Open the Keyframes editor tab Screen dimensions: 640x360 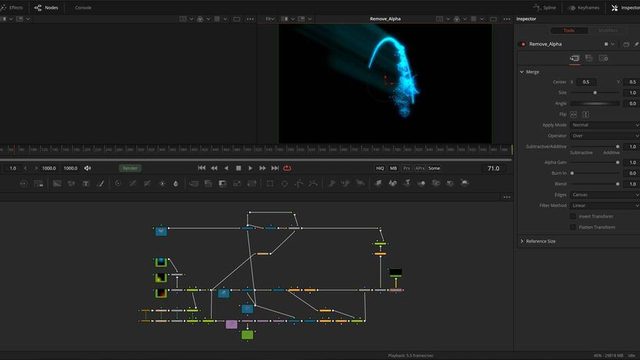[584, 7]
